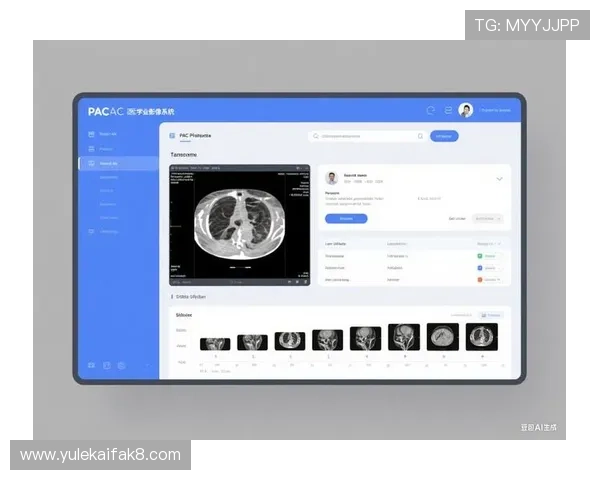Viewport: 600px width, 480px height.
Task: Click the gear-like icon at the sidebar bottom
Action: [x=121, y=366]
